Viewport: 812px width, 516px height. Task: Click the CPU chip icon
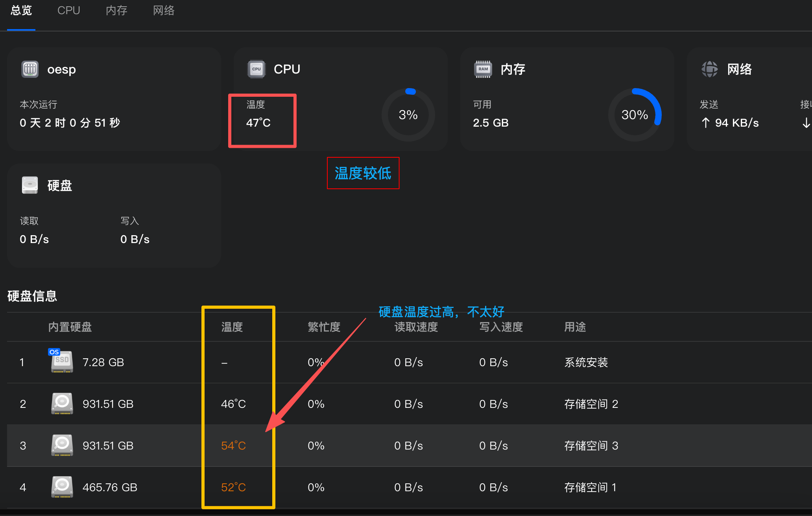click(256, 69)
